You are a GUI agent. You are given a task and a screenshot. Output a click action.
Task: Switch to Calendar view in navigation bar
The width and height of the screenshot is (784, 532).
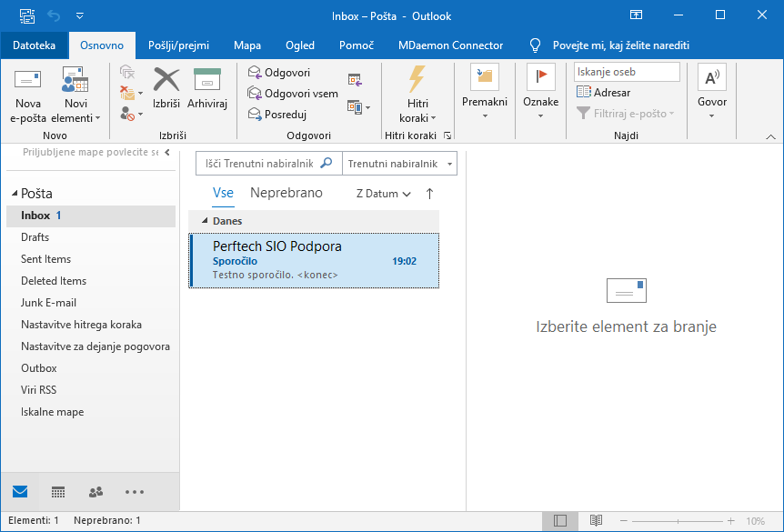click(x=58, y=492)
